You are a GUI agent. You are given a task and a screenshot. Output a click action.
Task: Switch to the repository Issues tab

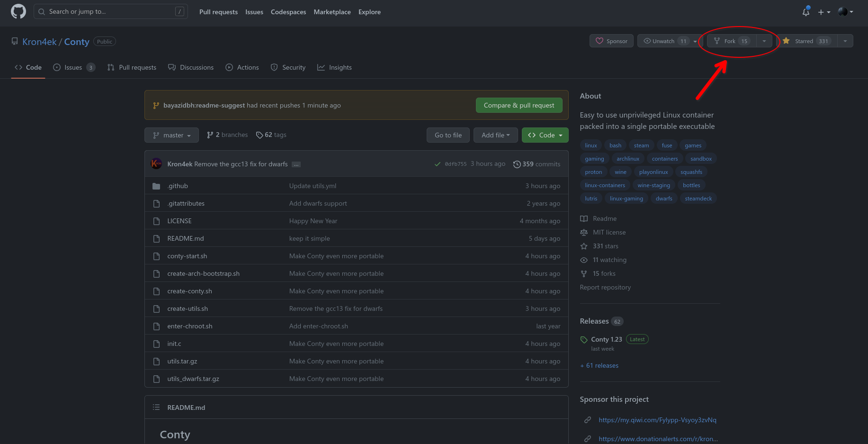(x=74, y=67)
